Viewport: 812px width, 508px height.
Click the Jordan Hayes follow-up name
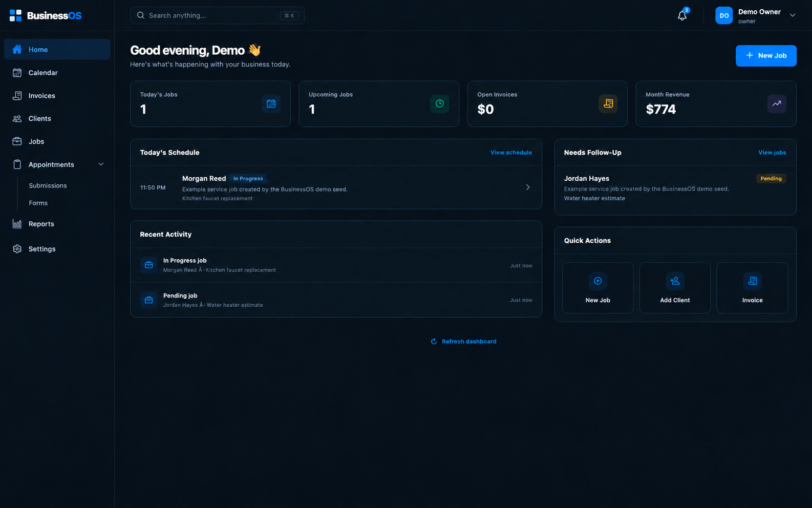[x=586, y=179]
